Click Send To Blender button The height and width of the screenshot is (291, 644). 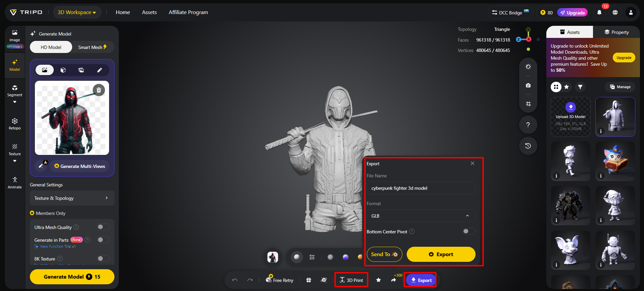click(384, 254)
